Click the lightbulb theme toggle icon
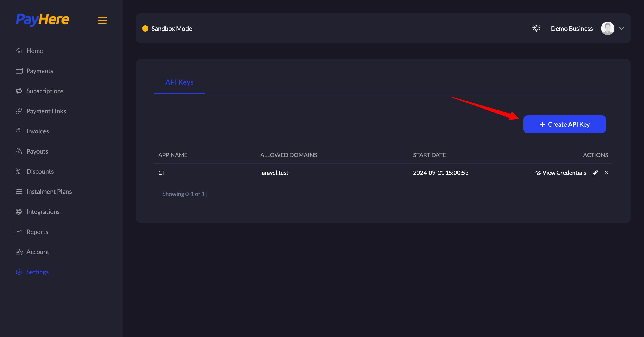This screenshot has width=644, height=337. pyautogui.click(x=536, y=28)
